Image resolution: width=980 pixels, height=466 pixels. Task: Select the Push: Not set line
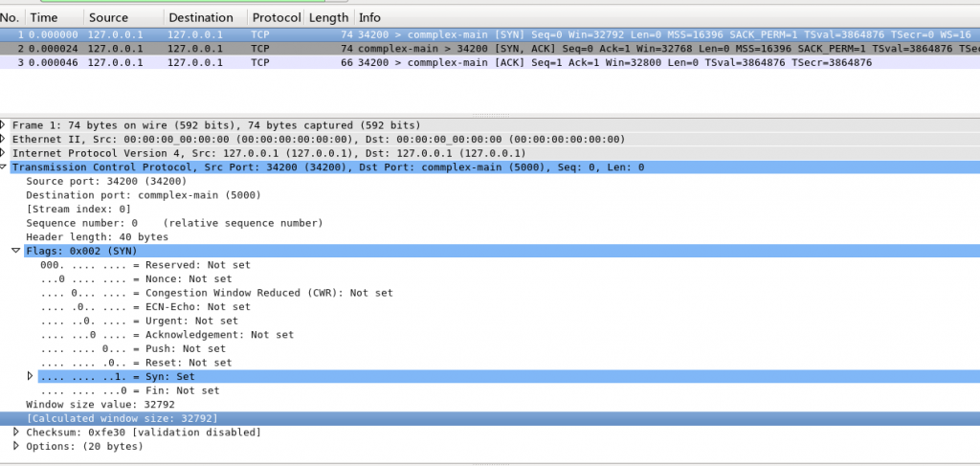pos(132,348)
